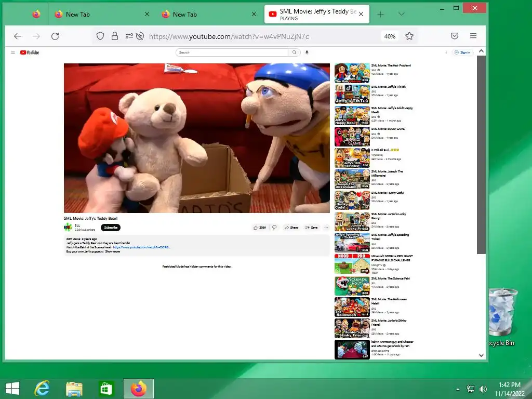Start voice search with the microphone
The image size is (532, 399).
point(307,52)
